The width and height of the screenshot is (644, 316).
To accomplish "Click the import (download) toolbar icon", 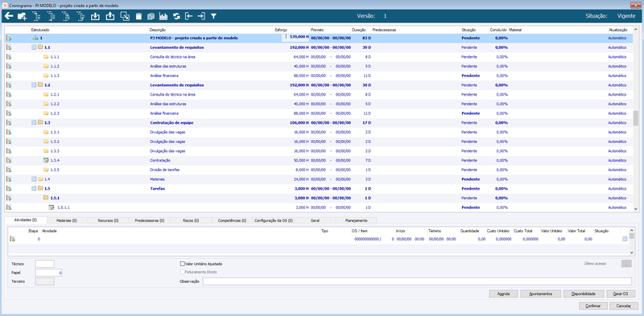I will coord(95,16).
